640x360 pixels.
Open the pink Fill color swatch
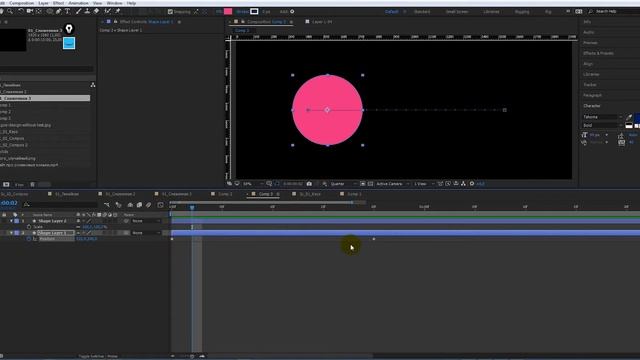point(228,11)
